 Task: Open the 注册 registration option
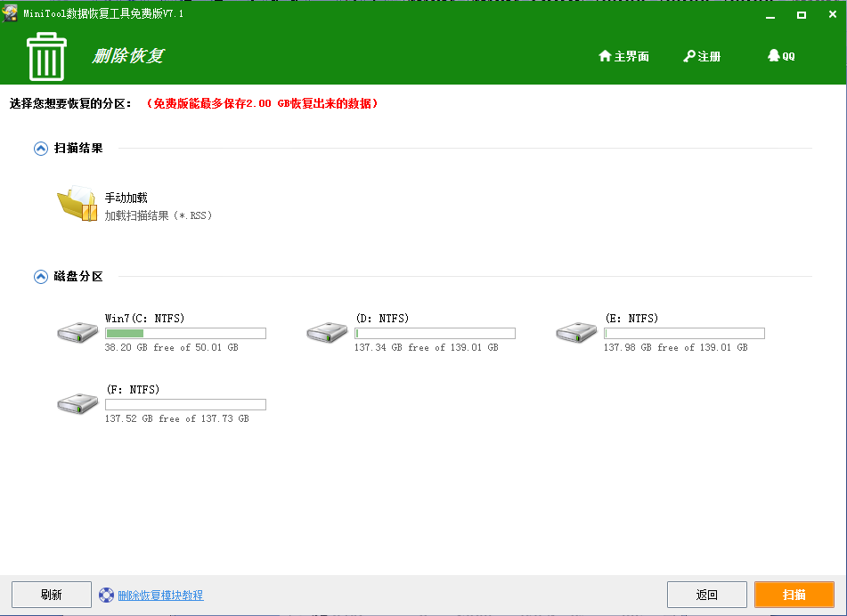(x=702, y=56)
